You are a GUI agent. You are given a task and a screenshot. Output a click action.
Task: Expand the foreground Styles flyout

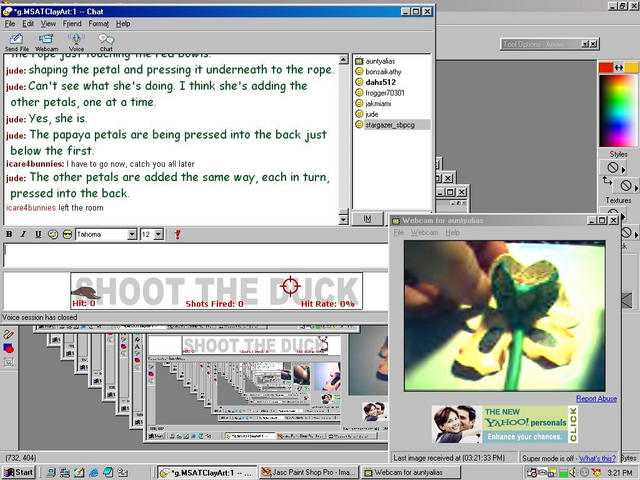(623, 170)
